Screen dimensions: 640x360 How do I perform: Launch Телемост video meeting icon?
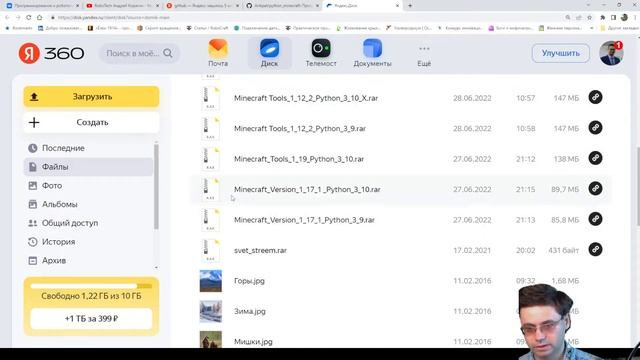point(321,53)
